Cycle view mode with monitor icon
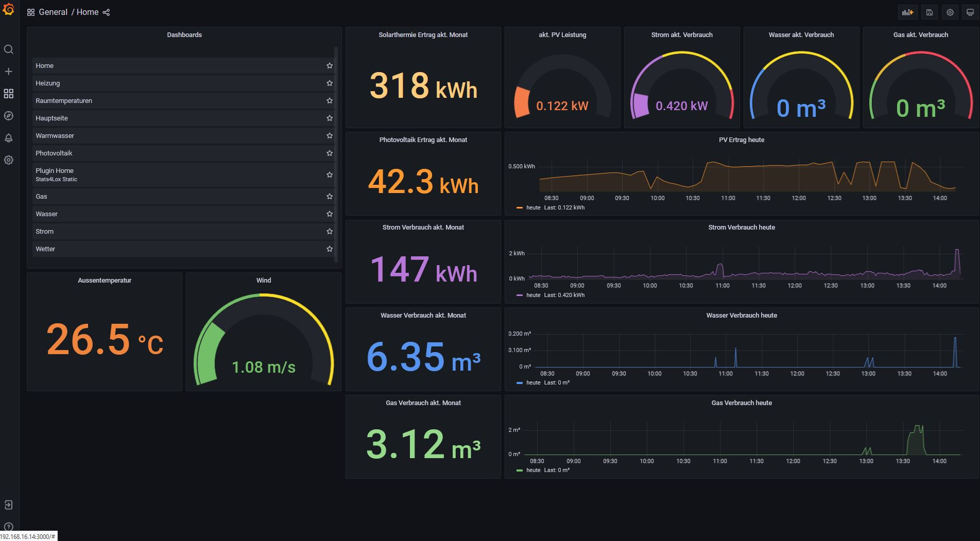 click(x=970, y=12)
